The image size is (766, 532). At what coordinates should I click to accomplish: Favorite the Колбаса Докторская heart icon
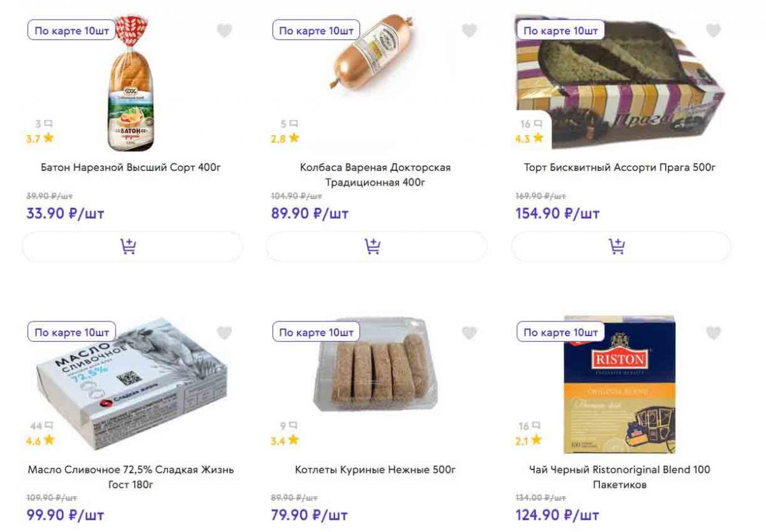tap(469, 31)
